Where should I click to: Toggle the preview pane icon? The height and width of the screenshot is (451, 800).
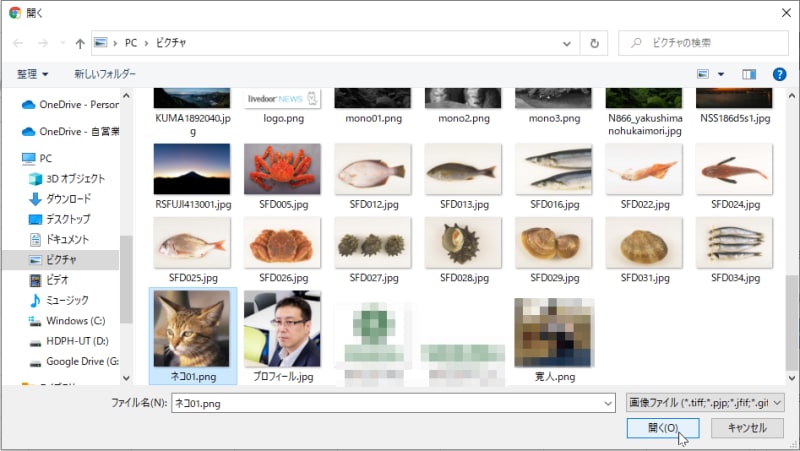[748, 74]
